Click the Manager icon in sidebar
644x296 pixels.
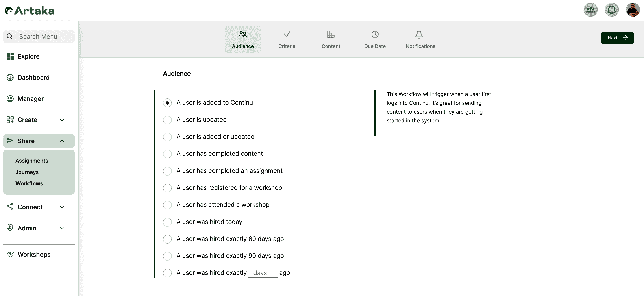10,99
